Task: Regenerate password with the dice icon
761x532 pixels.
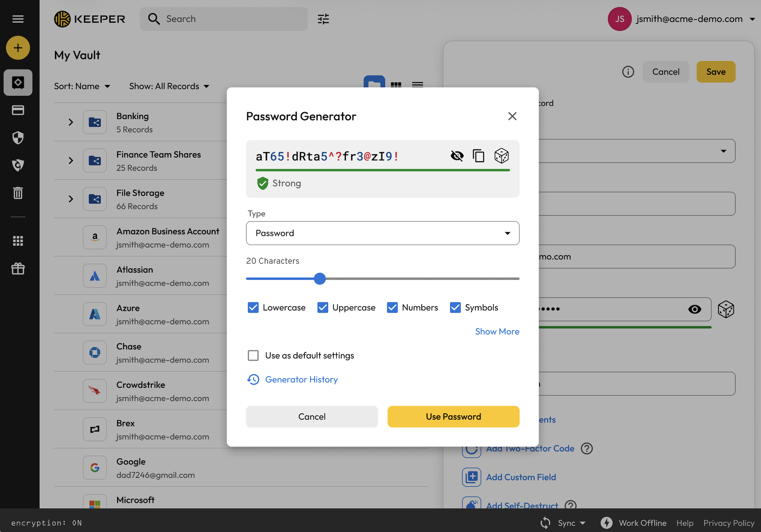Action: tap(501, 156)
